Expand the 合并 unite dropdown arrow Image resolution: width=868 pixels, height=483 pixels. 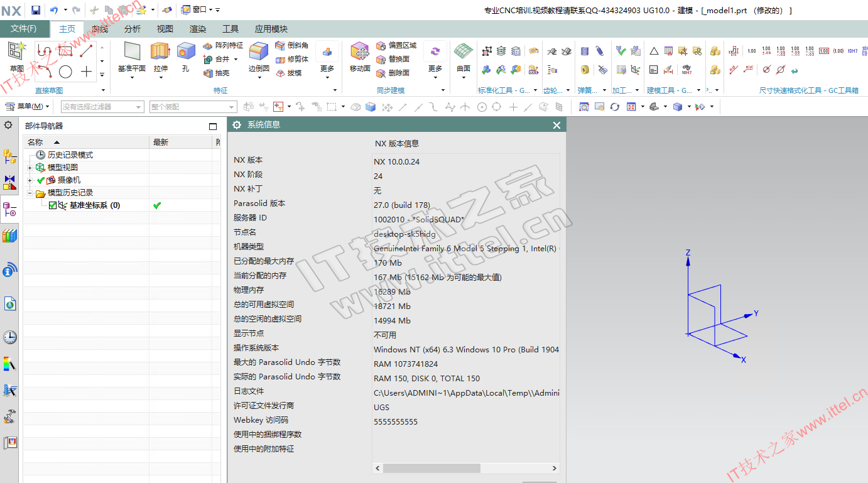coord(236,59)
